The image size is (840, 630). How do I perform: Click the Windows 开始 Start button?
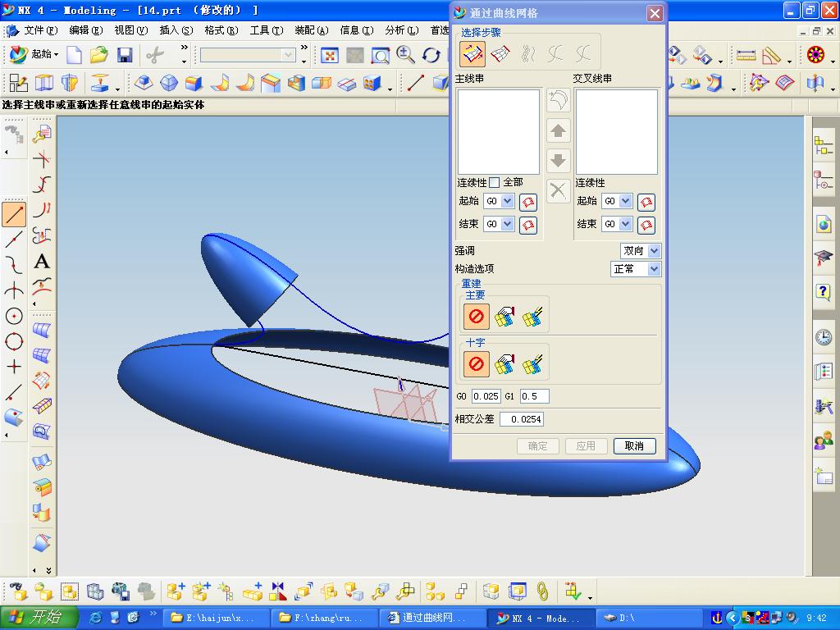click(x=39, y=618)
